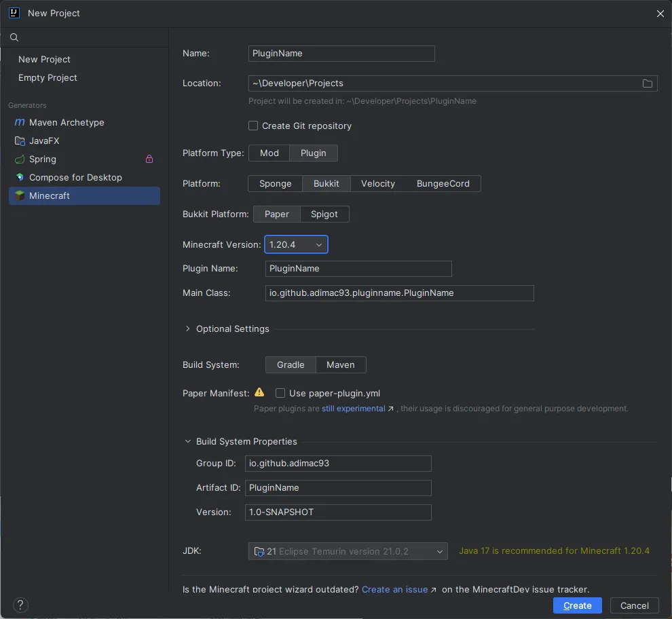Switch build system to Maven

[x=341, y=364]
